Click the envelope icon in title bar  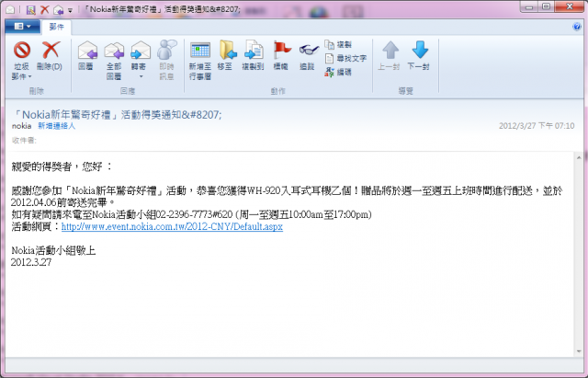10,10
